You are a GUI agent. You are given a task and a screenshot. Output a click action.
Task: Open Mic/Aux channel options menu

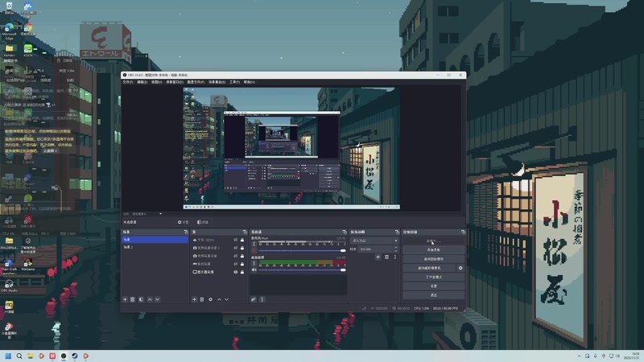pyautogui.click(x=254, y=245)
